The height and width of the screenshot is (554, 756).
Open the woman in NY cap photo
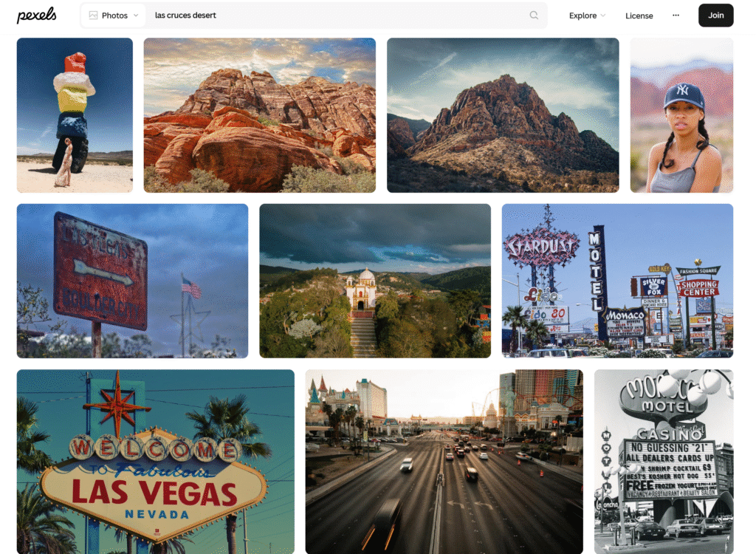click(681, 115)
